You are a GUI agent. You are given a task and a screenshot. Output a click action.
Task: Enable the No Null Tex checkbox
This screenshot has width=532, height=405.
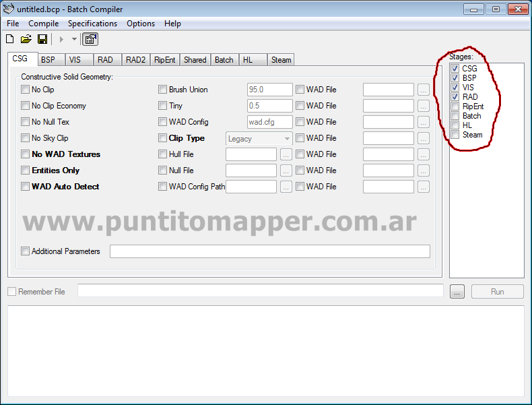[x=25, y=121]
